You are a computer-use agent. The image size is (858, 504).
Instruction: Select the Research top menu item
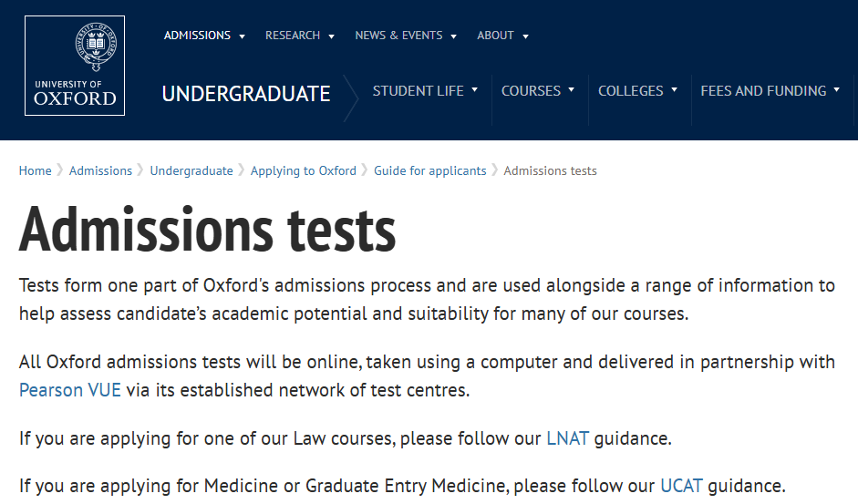point(293,36)
